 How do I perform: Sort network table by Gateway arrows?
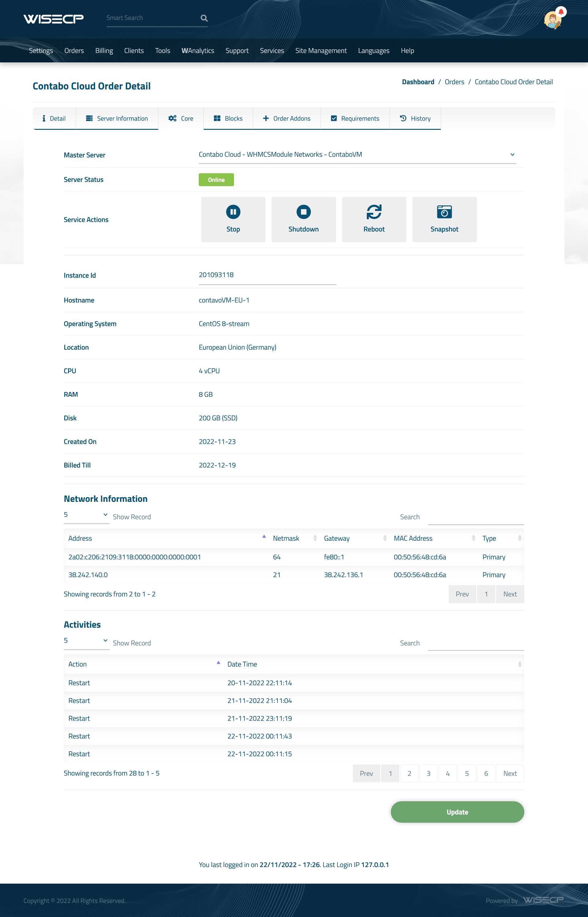[385, 538]
